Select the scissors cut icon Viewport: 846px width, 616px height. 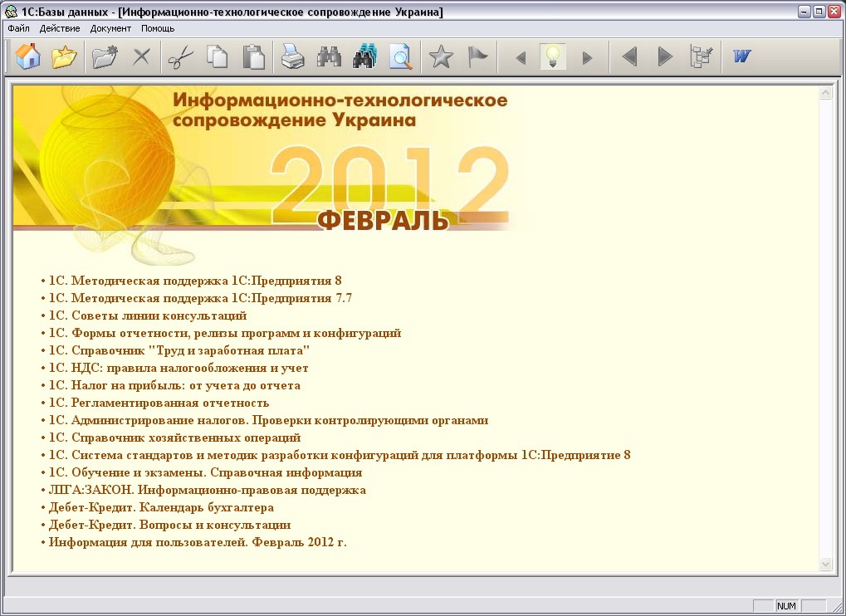[x=180, y=56]
